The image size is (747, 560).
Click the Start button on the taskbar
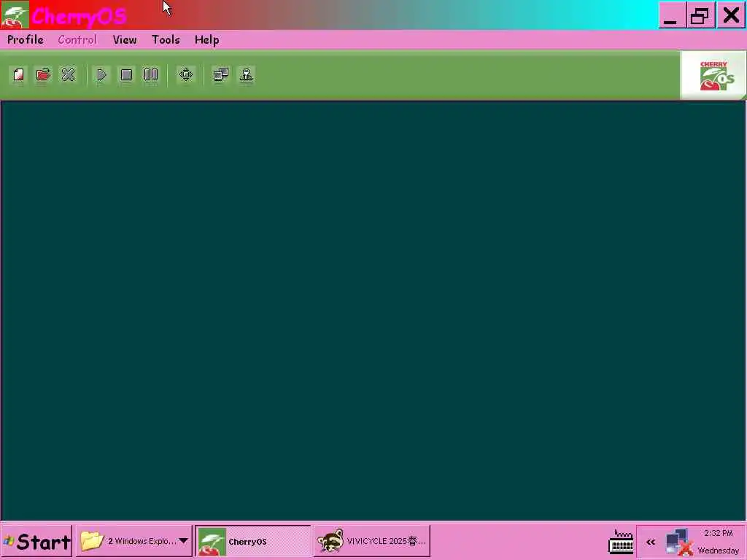pos(36,542)
